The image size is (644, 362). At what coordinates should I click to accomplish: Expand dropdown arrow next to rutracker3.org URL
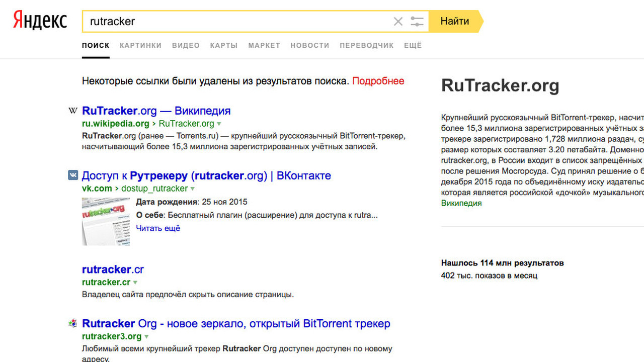146,336
